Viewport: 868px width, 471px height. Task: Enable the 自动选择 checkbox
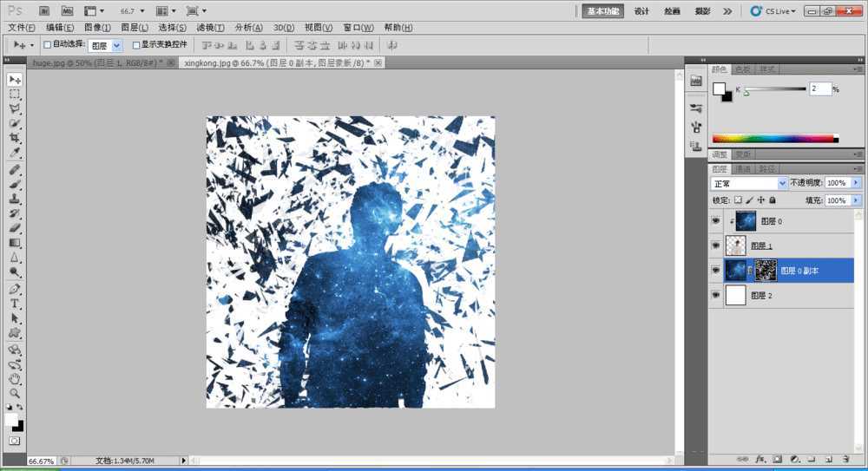(x=48, y=44)
